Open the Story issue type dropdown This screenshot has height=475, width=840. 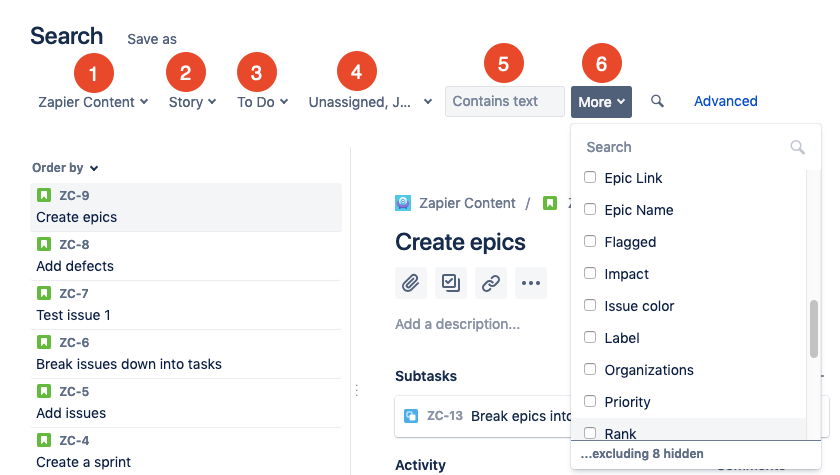click(x=192, y=102)
